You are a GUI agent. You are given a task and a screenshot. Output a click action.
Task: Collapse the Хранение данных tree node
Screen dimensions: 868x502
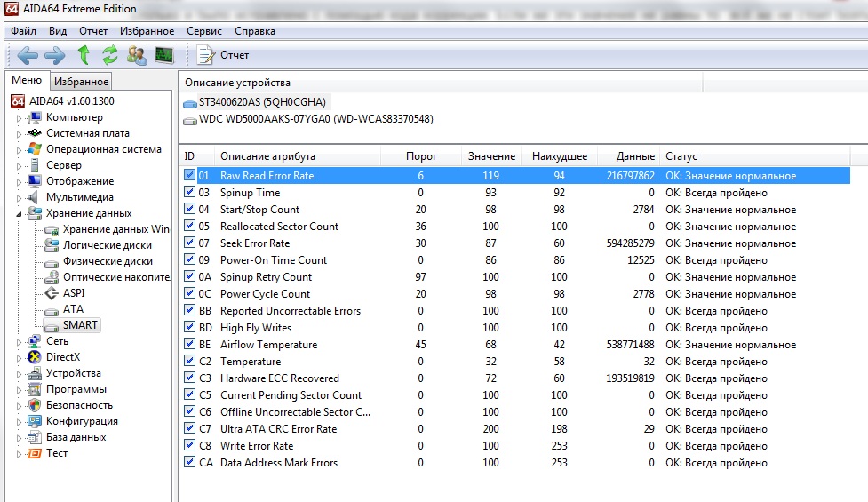pos(19,213)
